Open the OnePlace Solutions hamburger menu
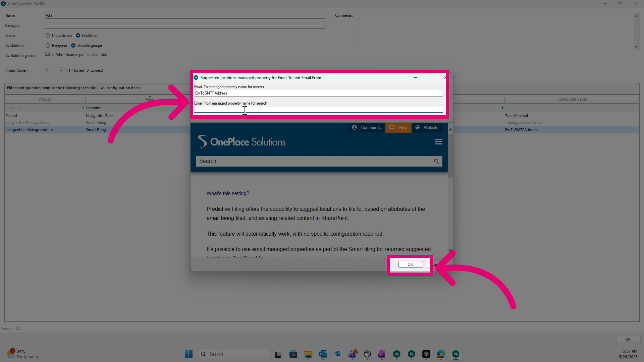 438,142
